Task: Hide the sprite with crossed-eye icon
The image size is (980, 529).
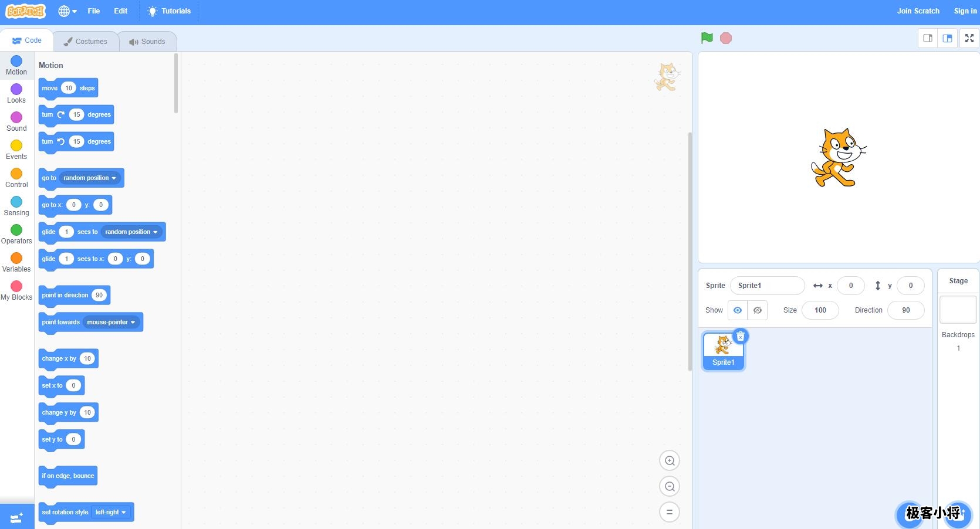Action: pos(758,310)
